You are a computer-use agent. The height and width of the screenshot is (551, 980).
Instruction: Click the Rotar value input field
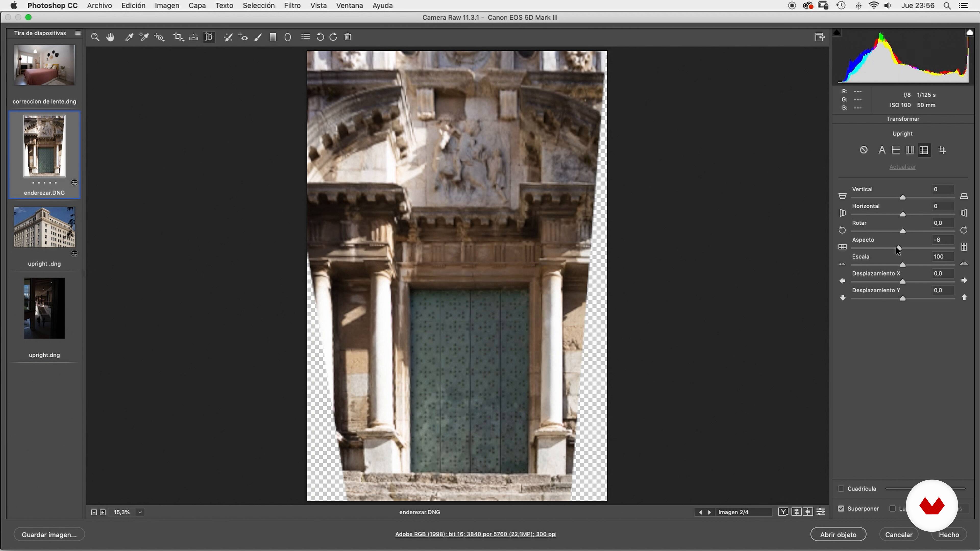(943, 223)
